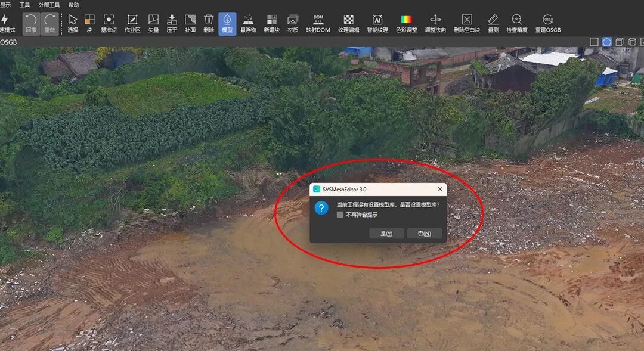Select the 悬浮物 floating objects tool
Screen dimensions: 644x351
pos(248,23)
